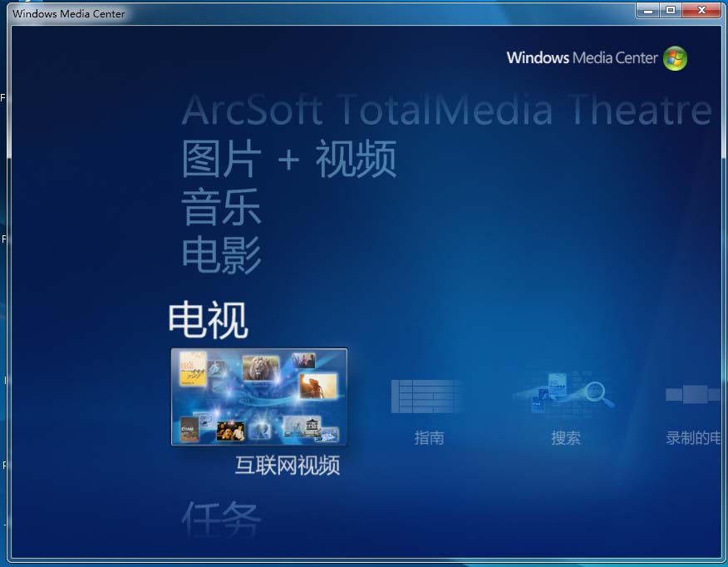Minimize the Windows Media Center window

(648, 10)
